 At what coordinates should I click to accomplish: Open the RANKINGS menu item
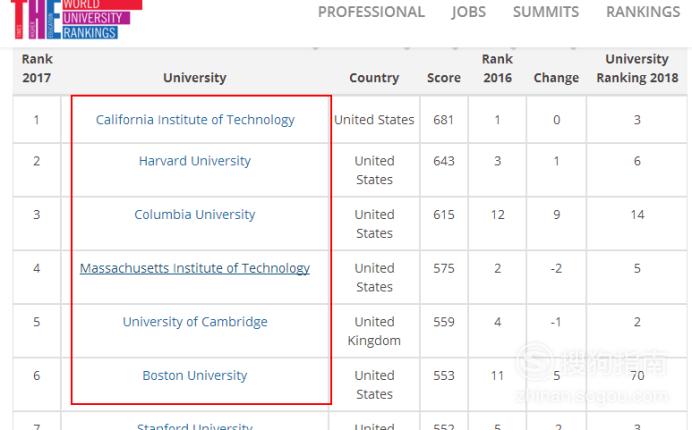643,12
